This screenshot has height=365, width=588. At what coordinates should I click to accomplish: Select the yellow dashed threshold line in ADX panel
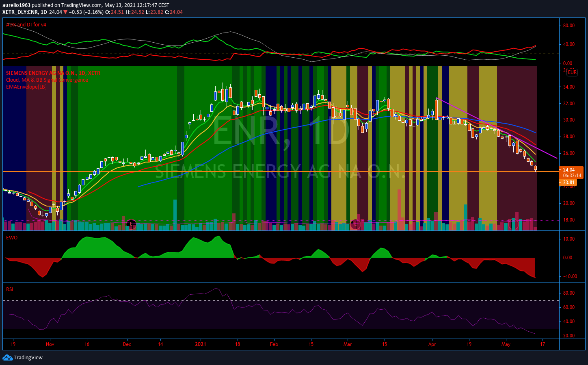162,54
